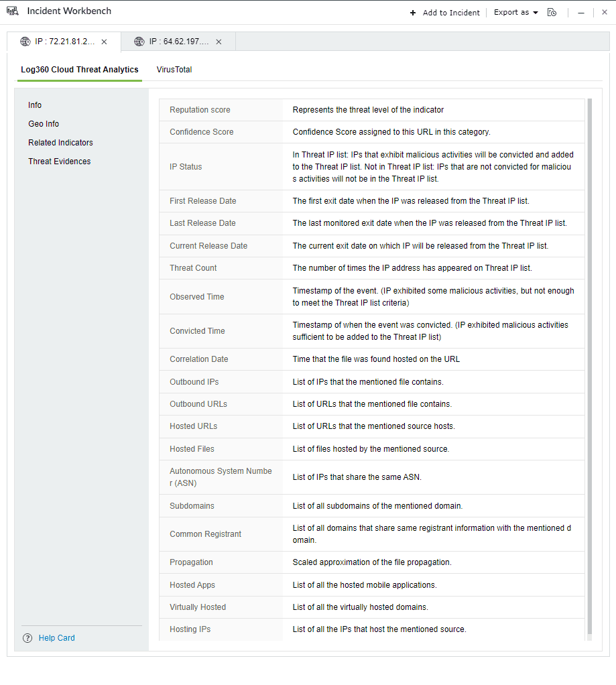The height and width of the screenshot is (685, 616).
Task: Open the Export as dropdown
Action: pyautogui.click(x=515, y=12)
